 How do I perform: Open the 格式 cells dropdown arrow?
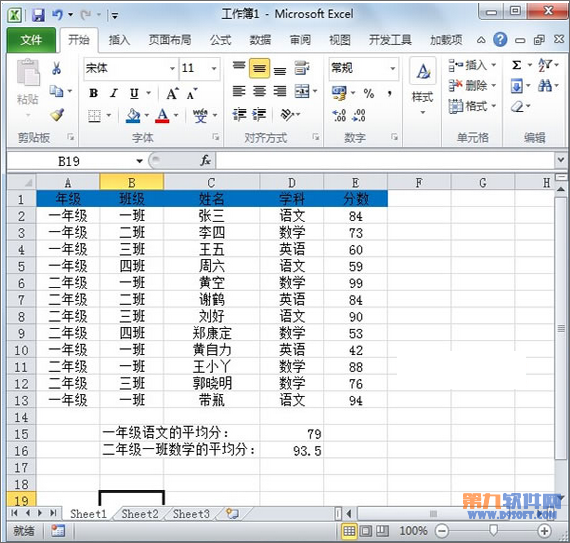[494, 106]
